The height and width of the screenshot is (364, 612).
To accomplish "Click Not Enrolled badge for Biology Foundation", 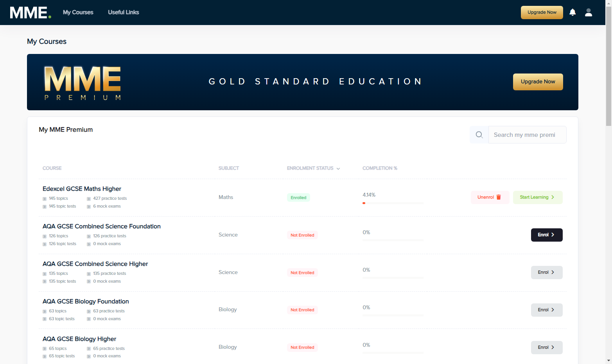I will (302, 310).
